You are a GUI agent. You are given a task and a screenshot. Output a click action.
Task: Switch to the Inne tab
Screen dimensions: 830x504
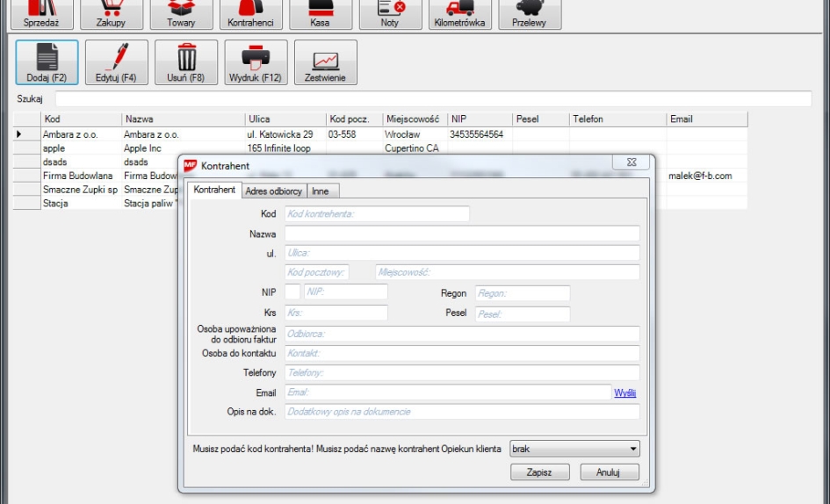pyautogui.click(x=321, y=191)
